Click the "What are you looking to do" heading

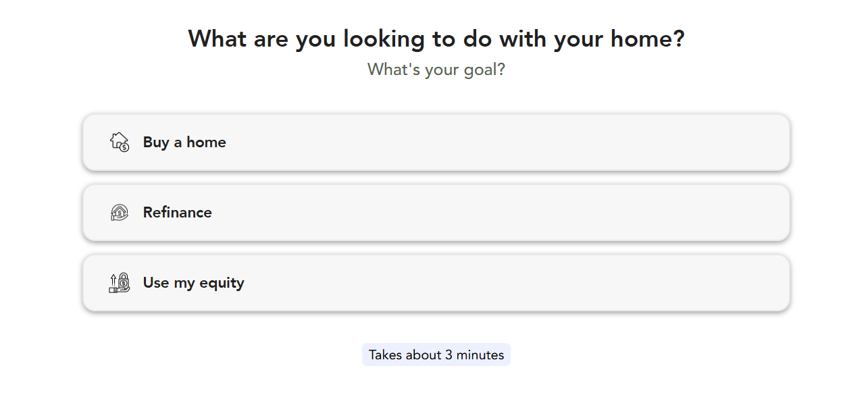[x=436, y=38]
